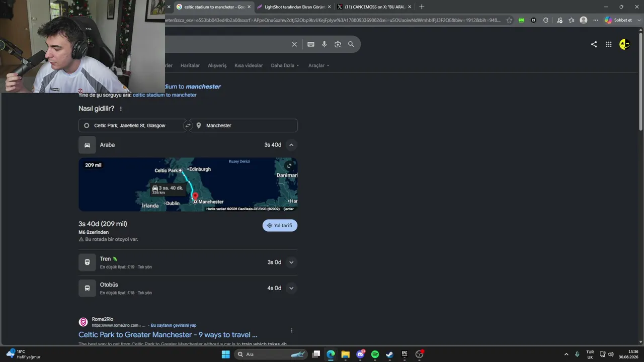This screenshot has width=644, height=362.
Task: Expand the Tren travel option
Action: [x=291, y=262]
